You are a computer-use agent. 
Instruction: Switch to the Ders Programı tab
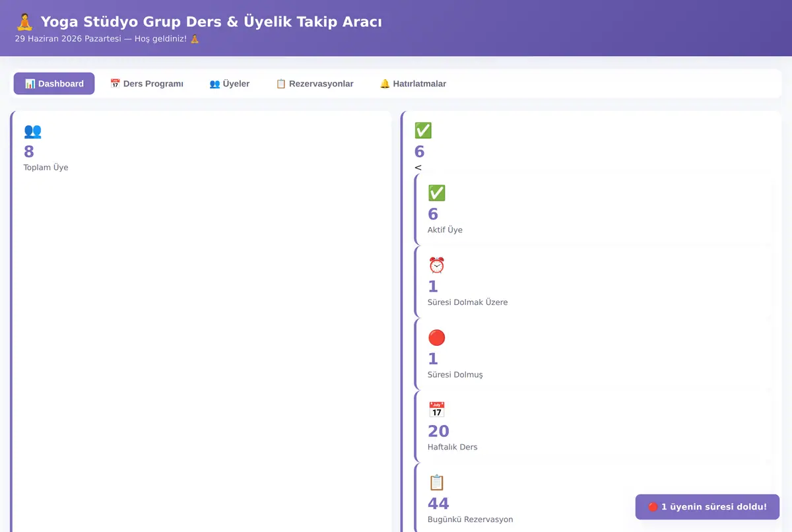coord(147,84)
